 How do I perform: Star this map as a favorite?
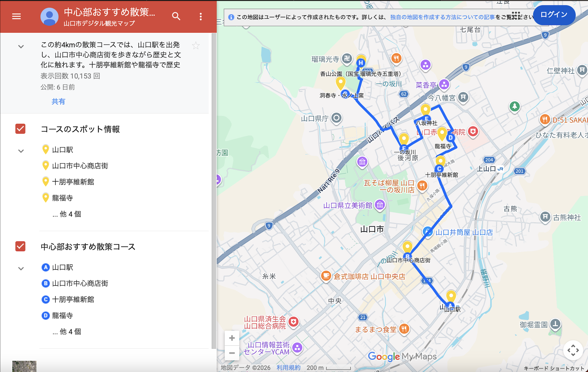click(x=196, y=46)
